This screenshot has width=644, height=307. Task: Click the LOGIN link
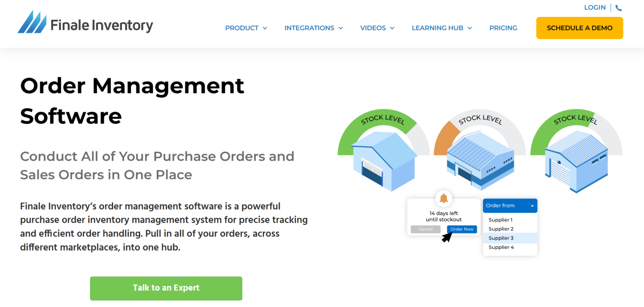(595, 7)
